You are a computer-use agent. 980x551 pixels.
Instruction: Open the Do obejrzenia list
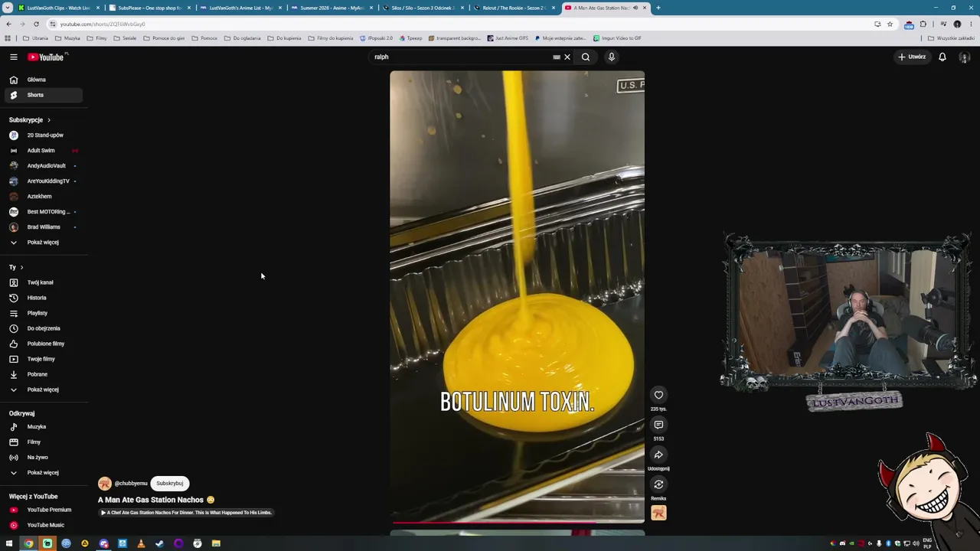pos(42,328)
